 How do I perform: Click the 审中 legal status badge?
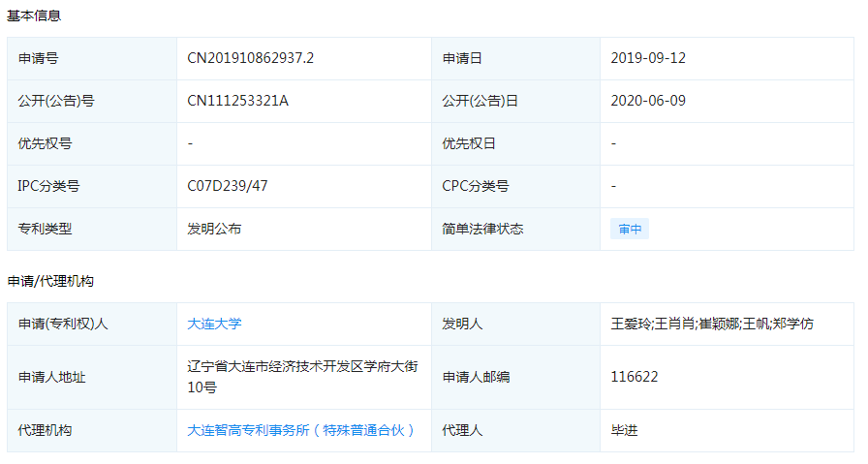(630, 230)
